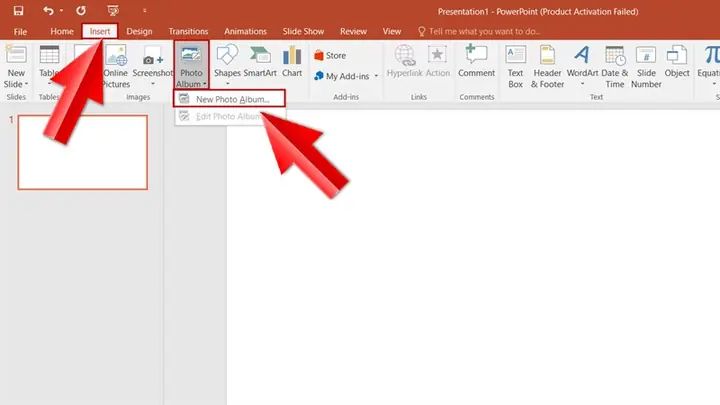
Task: Start presentation from beginning icon
Action: [x=113, y=11]
